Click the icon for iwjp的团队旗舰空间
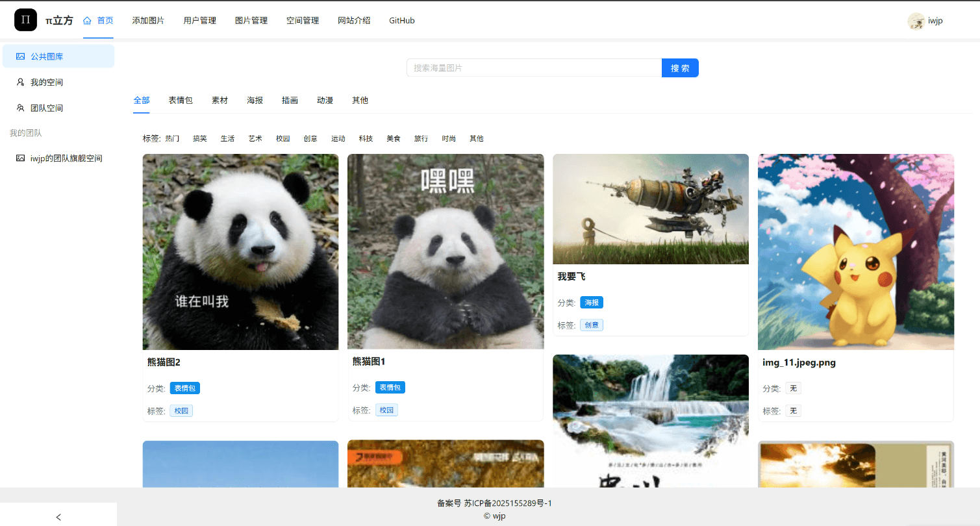The height and width of the screenshot is (526, 980). tap(20, 158)
